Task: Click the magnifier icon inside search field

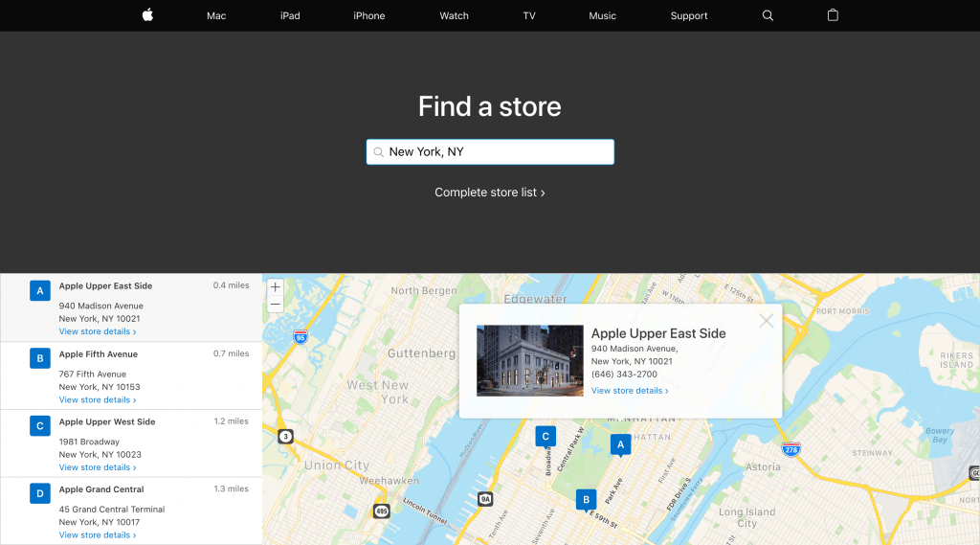Action: [x=378, y=152]
